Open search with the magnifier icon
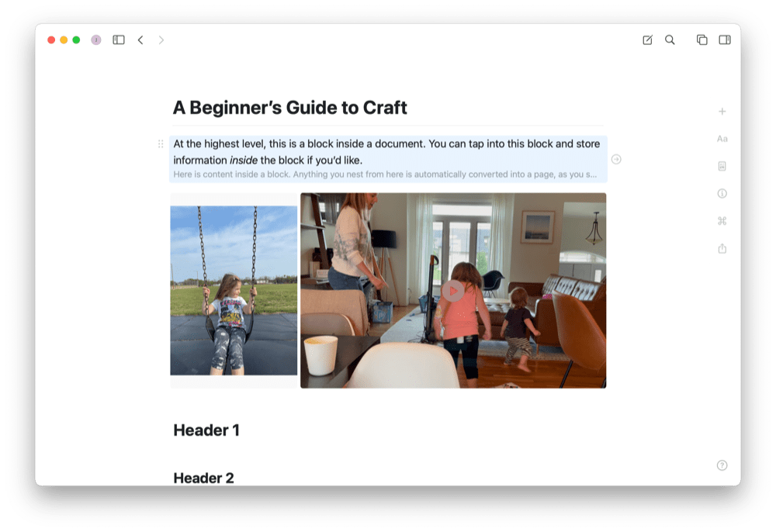This screenshot has width=776, height=532. point(670,40)
